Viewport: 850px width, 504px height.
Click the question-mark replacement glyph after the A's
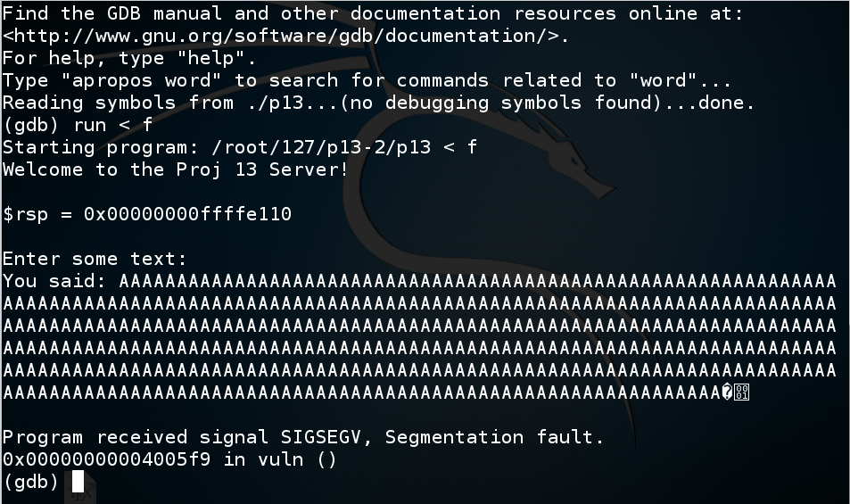pyautogui.click(x=727, y=392)
